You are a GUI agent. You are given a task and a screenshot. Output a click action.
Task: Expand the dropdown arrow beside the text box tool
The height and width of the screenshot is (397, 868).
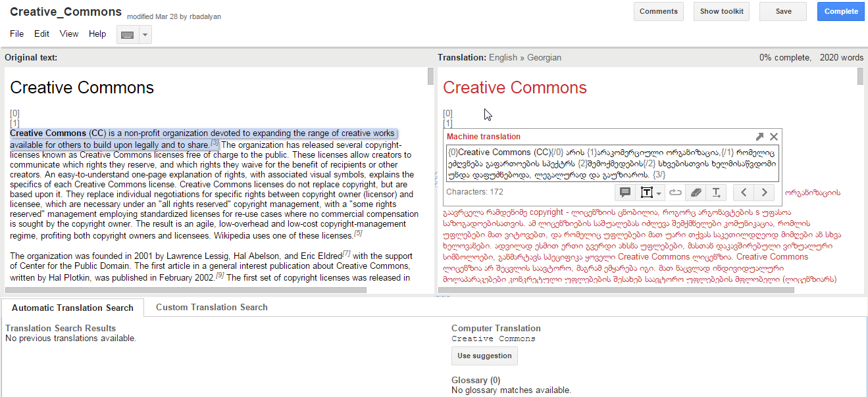click(659, 193)
